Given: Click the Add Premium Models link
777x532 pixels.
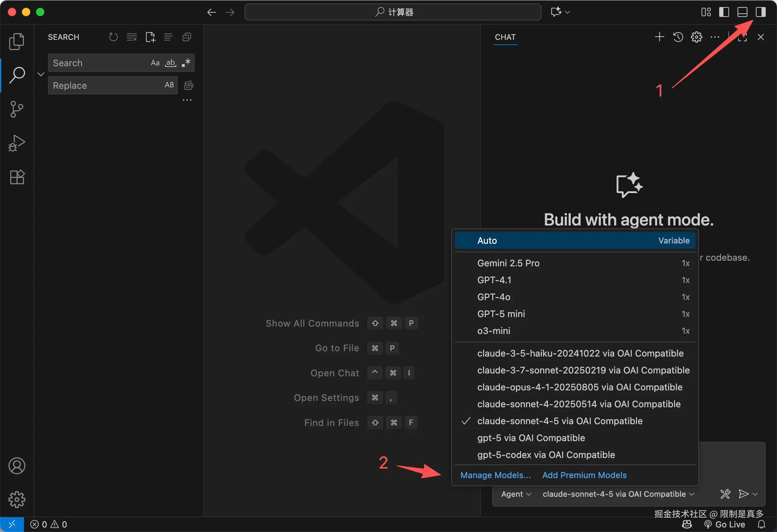Looking at the screenshot, I should (584, 475).
